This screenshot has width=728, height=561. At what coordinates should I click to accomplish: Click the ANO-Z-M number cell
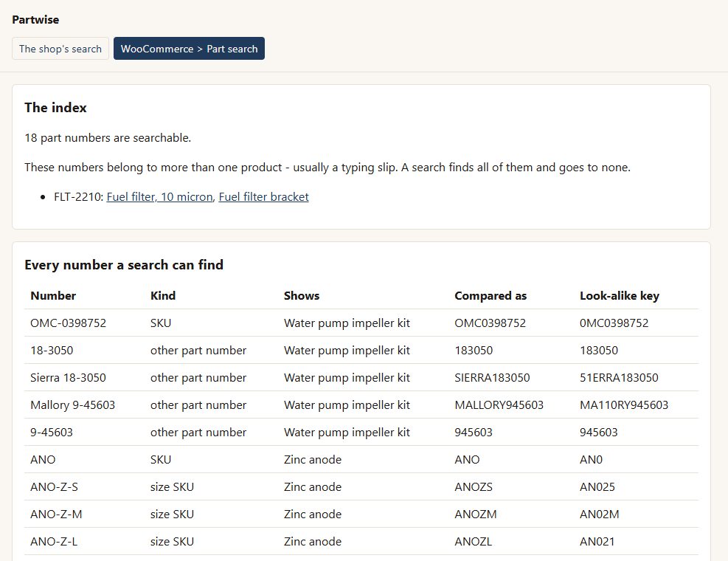coord(56,514)
